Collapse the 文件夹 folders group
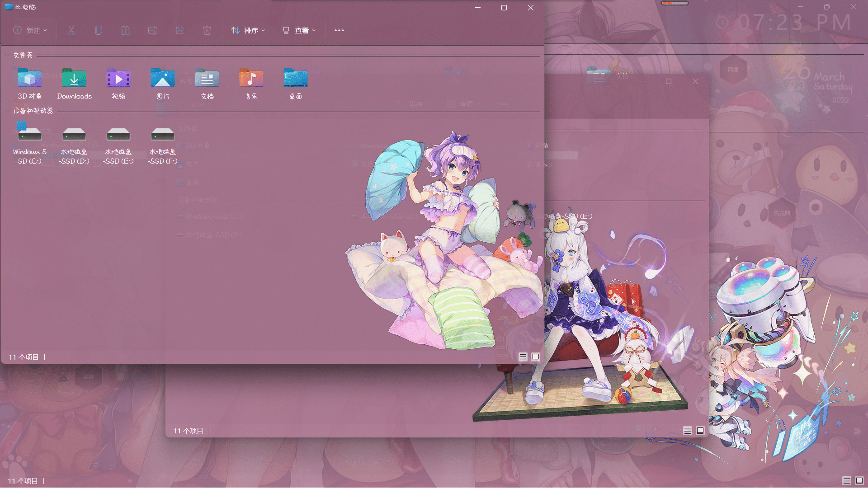Screen dimensions: 868x488 coord(8,55)
